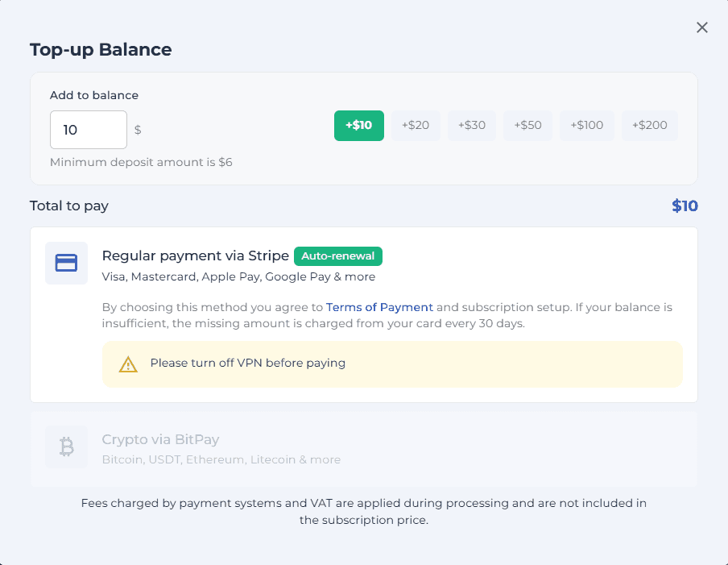Click the 'Minimum deposit amount is $6' text

pyautogui.click(x=141, y=162)
